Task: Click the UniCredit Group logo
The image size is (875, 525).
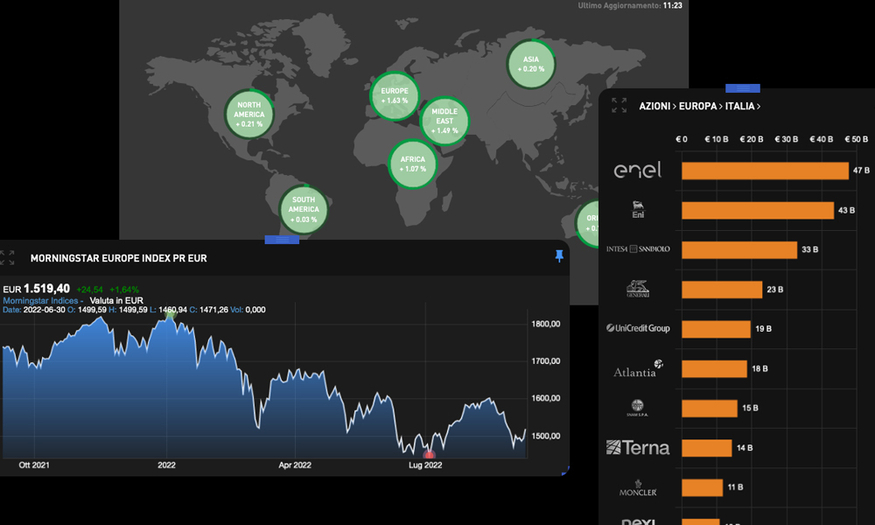Action: [638, 329]
